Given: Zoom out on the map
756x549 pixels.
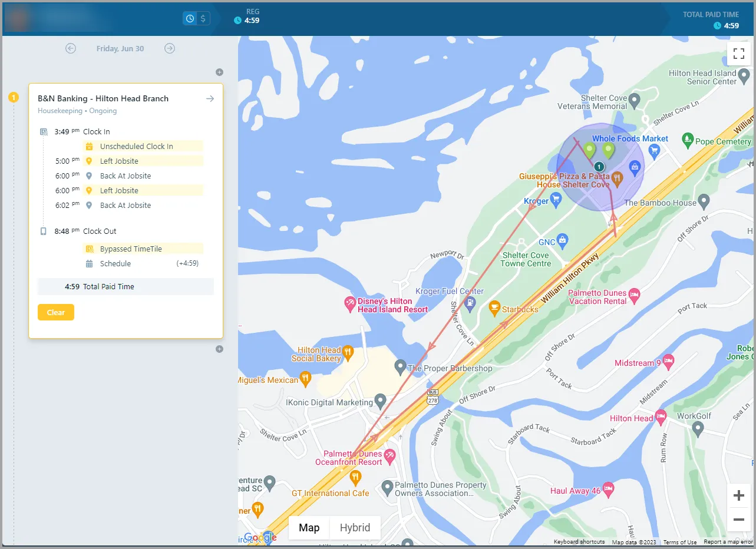Looking at the screenshot, I should tap(739, 520).
